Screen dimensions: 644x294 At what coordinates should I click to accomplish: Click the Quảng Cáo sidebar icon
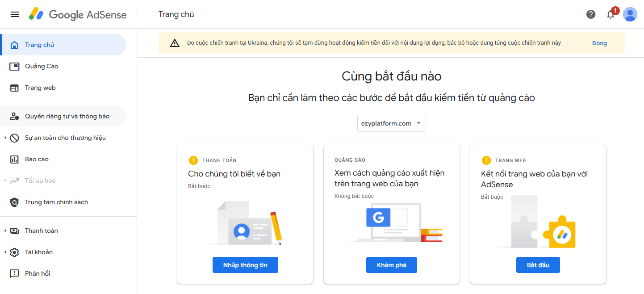[14, 66]
